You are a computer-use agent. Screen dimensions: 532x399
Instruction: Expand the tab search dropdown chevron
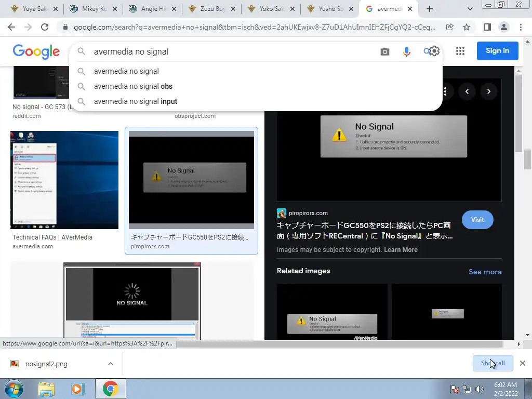coord(470,9)
